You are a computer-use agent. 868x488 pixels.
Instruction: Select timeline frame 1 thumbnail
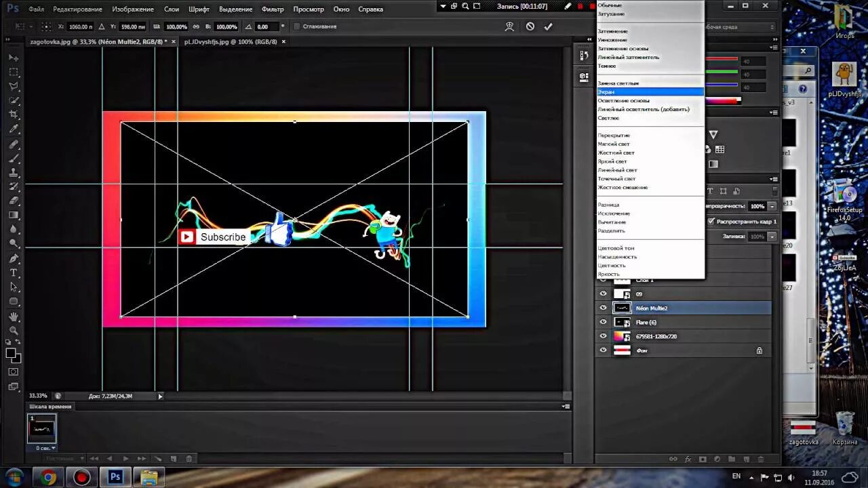point(41,429)
